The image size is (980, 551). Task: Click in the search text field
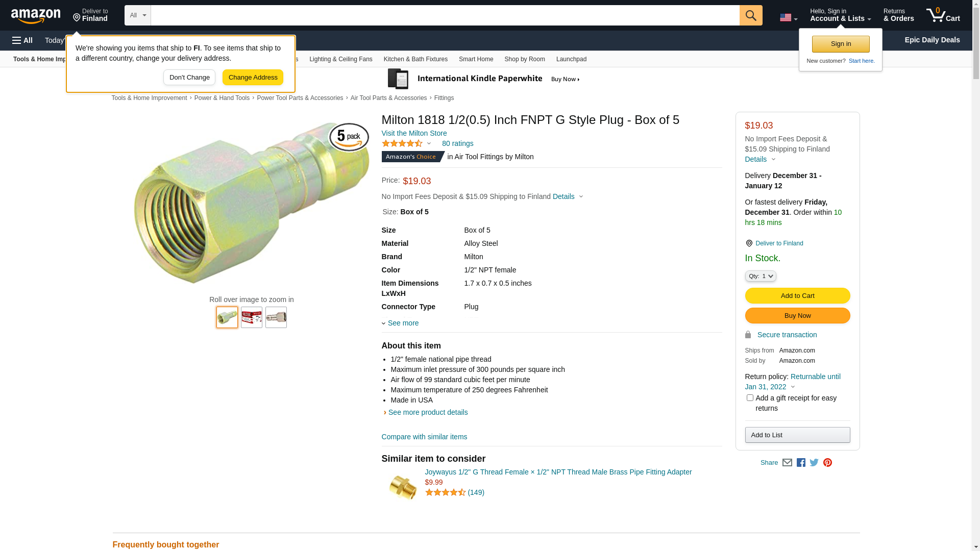[x=444, y=15]
